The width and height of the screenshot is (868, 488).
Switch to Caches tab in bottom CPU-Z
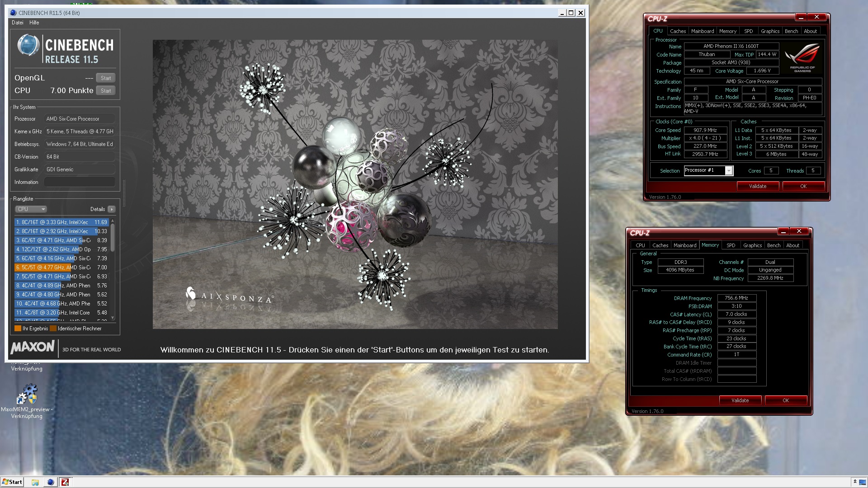tap(660, 245)
